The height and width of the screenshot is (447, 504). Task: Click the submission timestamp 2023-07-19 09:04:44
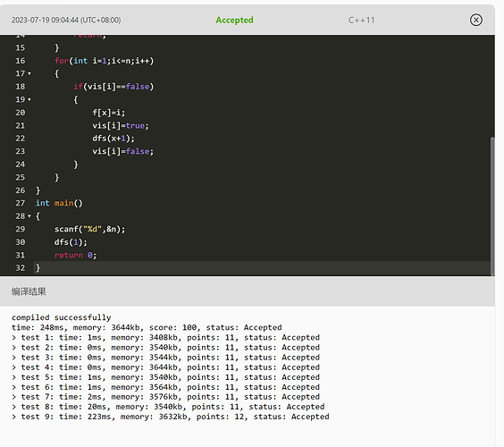[x=66, y=20]
